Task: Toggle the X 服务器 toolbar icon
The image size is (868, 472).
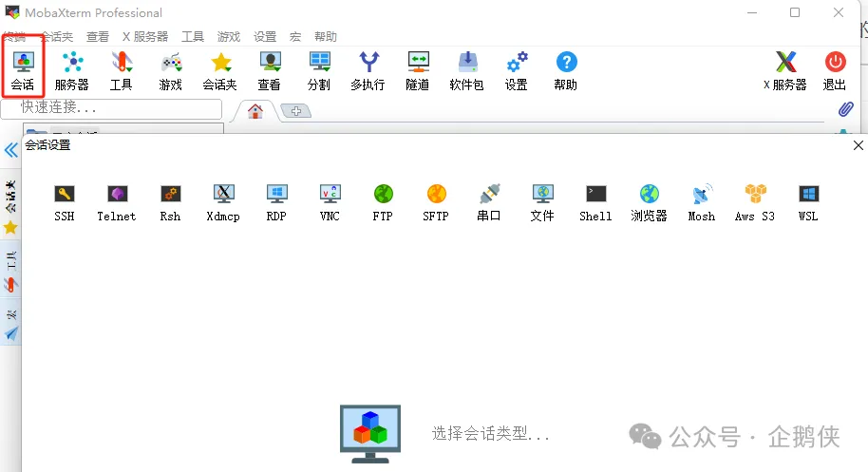Action: (x=785, y=70)
